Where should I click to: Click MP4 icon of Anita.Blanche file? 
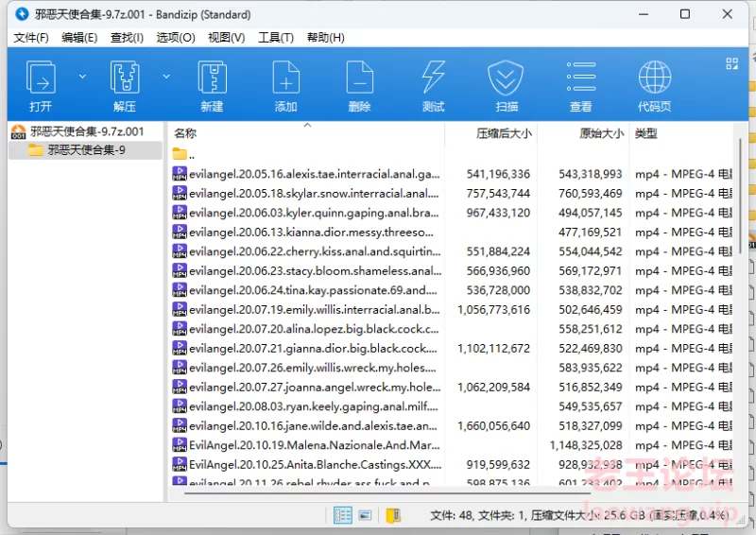tap(180, 464)
